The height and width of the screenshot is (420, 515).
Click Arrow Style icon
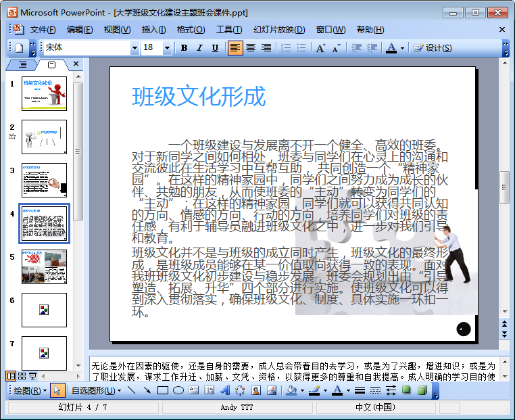click(x=391, y=390)
